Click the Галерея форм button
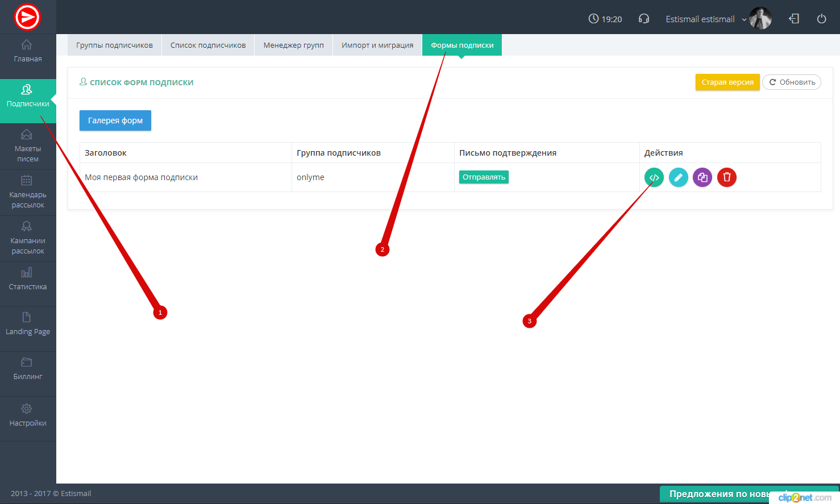The width and height of the screenshot is (840, 504). pyautogui.click(x=115, y=120)
